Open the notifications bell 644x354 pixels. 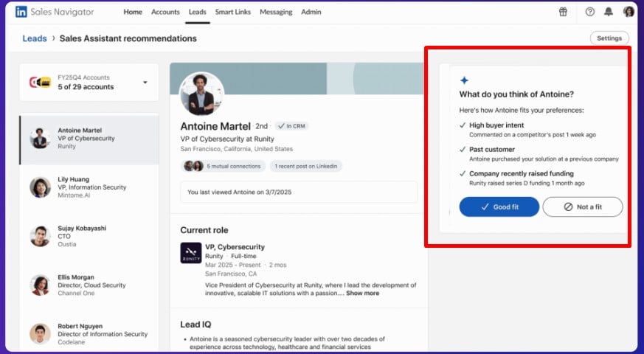609,12
